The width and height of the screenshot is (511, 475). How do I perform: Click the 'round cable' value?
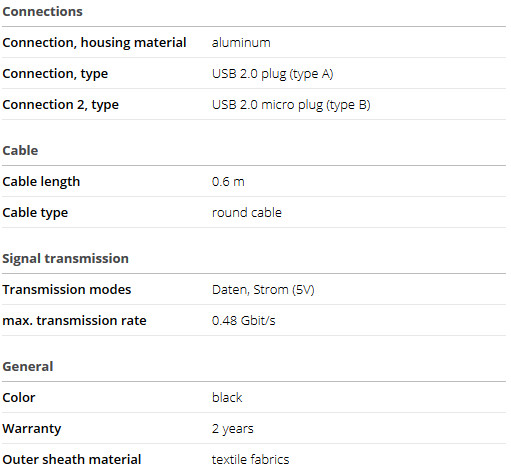pos(247,213)
